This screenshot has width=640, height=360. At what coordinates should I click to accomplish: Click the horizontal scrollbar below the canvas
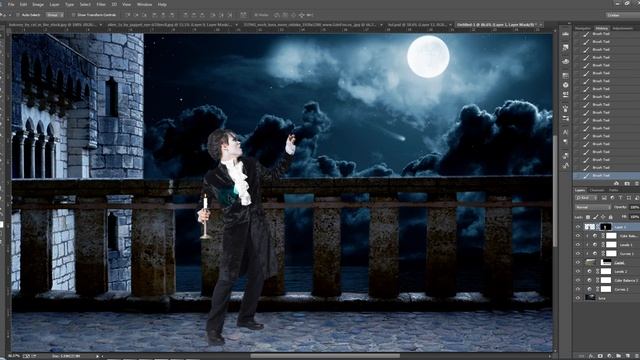click(324, 356)
